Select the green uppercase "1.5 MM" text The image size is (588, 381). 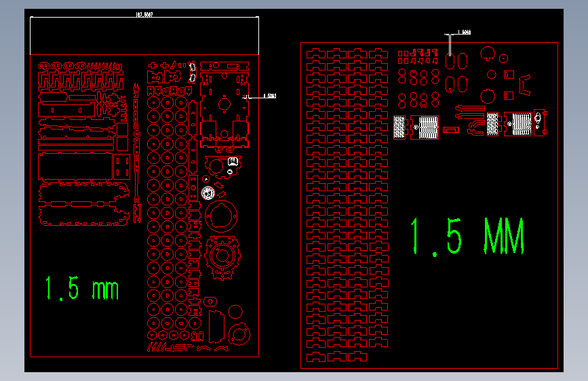point(467,236)
